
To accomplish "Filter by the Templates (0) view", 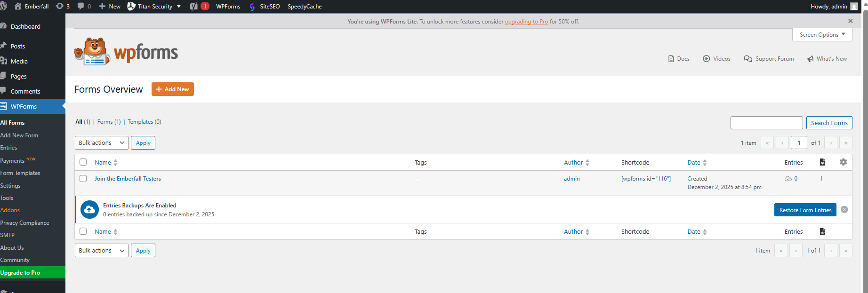I will [144, 122].
